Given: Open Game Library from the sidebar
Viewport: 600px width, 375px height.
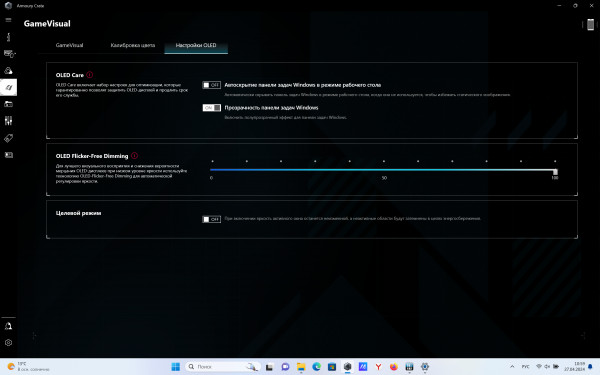Looking at the screenshot, I should [x=8, y=104].
